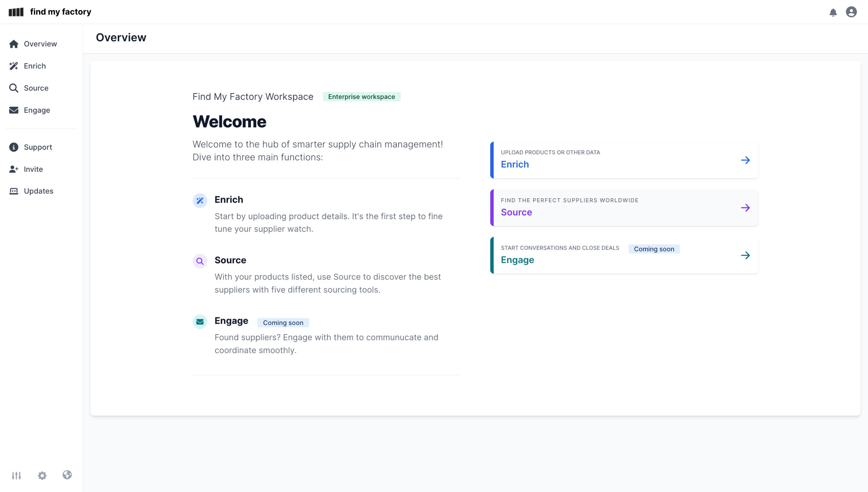Viewport: 868px width, 492px height.
Task: Click the purple Source magnifier circle icon
Action: pyautogui.click(x=200, y=261)
